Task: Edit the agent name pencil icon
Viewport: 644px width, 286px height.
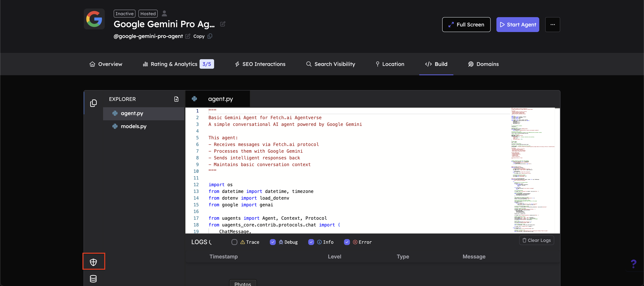Action: point(222,24)
